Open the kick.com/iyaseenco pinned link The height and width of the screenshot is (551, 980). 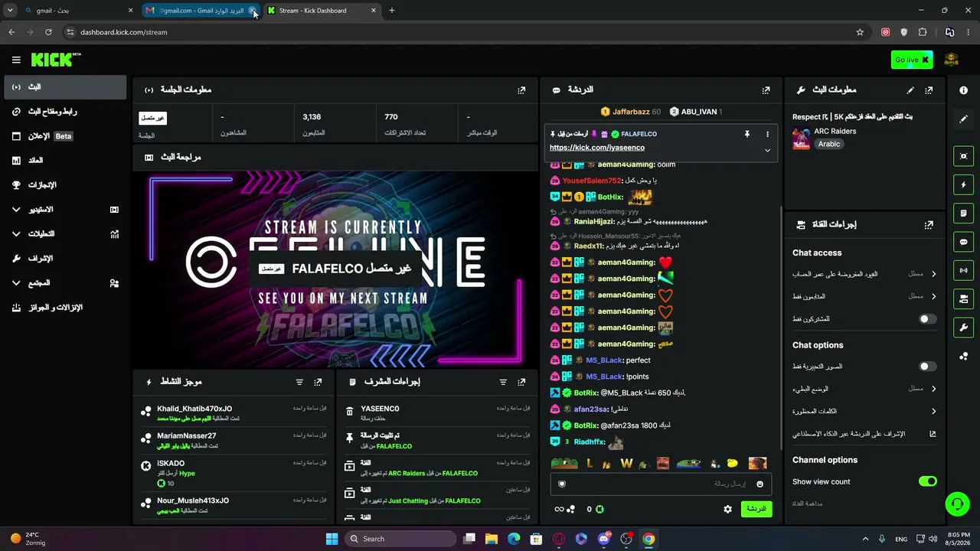(597, 148)
